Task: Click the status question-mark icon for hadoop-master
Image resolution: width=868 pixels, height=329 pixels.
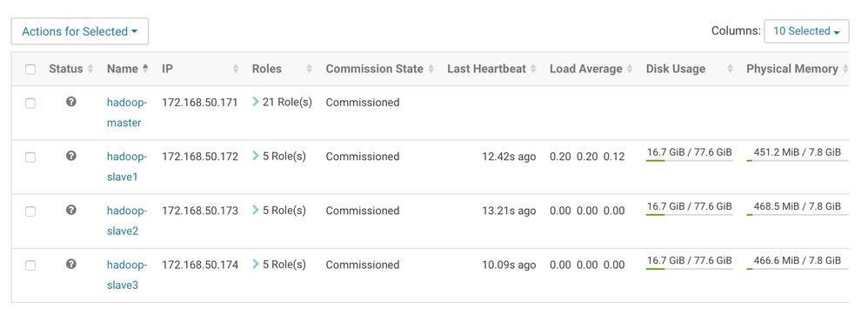Action: tap(70, 102)
